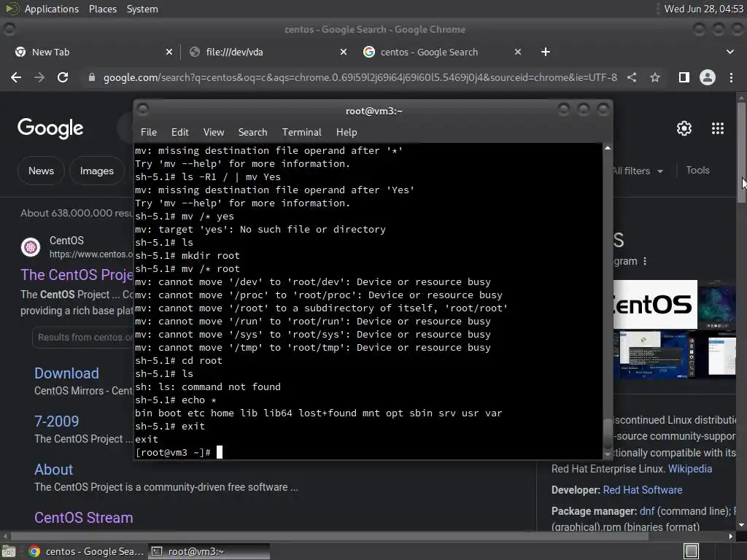Toggle Chrome's side panel icon
Screen dimensions: 747x560
pos(684,77)
